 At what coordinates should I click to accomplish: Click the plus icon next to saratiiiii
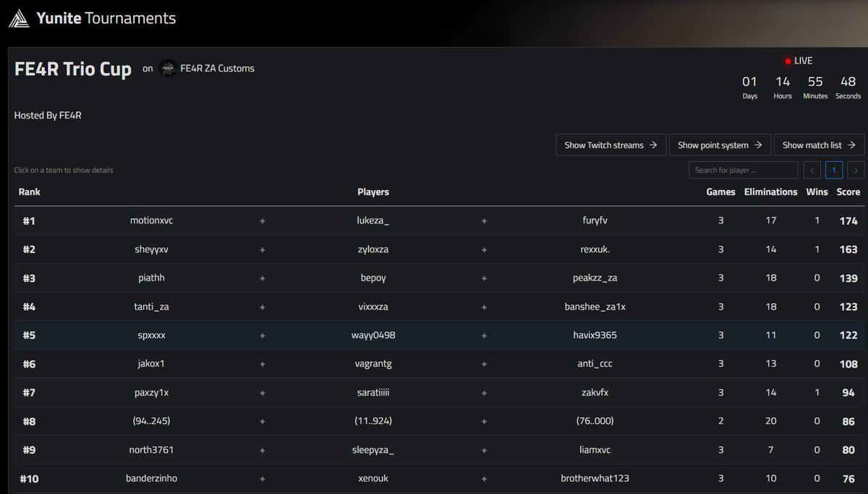(x=484, y=392)
